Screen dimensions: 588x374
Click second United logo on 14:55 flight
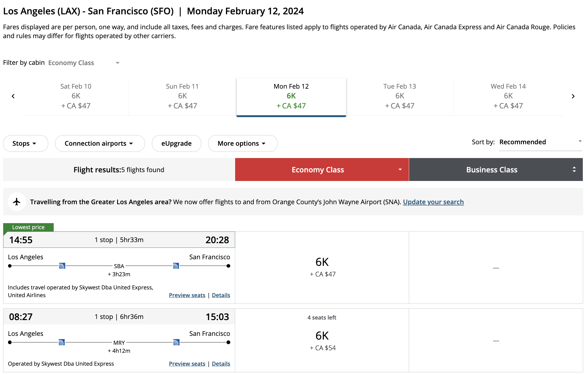(176, 266)
